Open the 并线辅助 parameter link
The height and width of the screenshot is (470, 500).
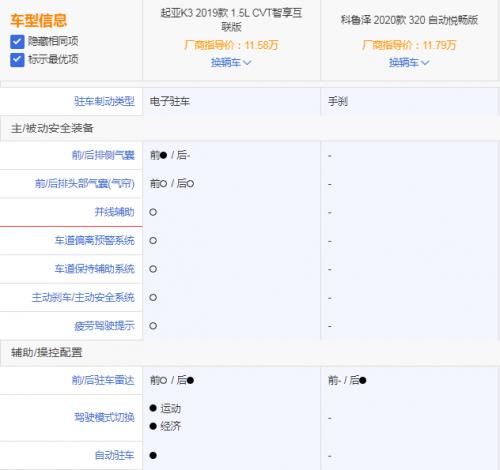[114, 212]
